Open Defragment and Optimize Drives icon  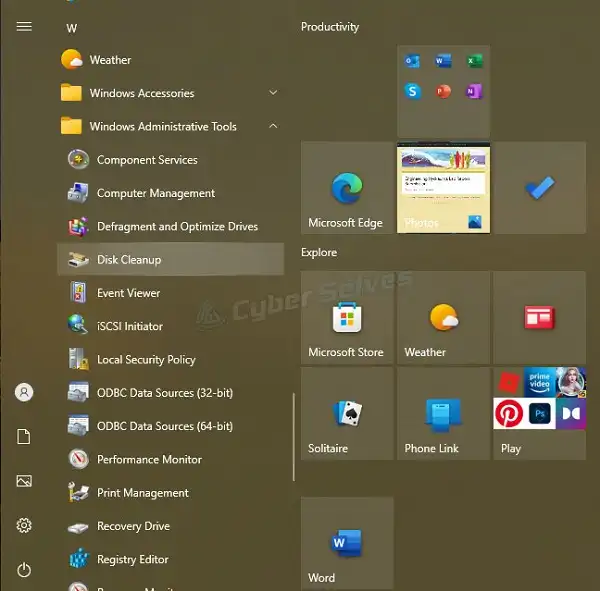(x=78, y=226)
